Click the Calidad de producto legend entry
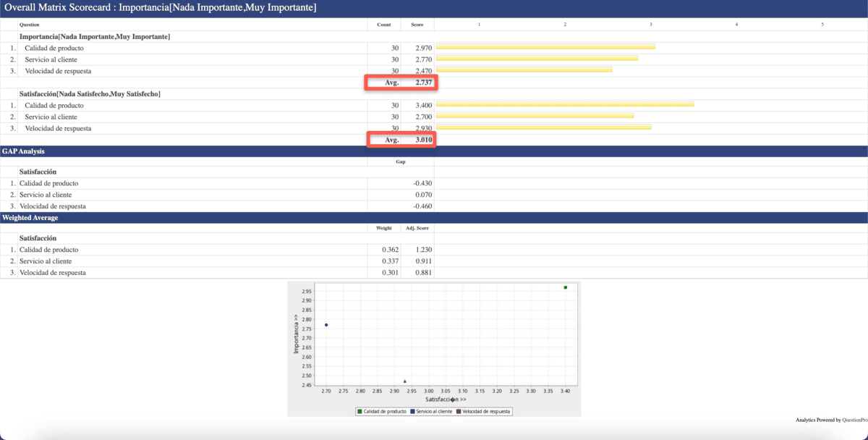 [x=382, y=412]
